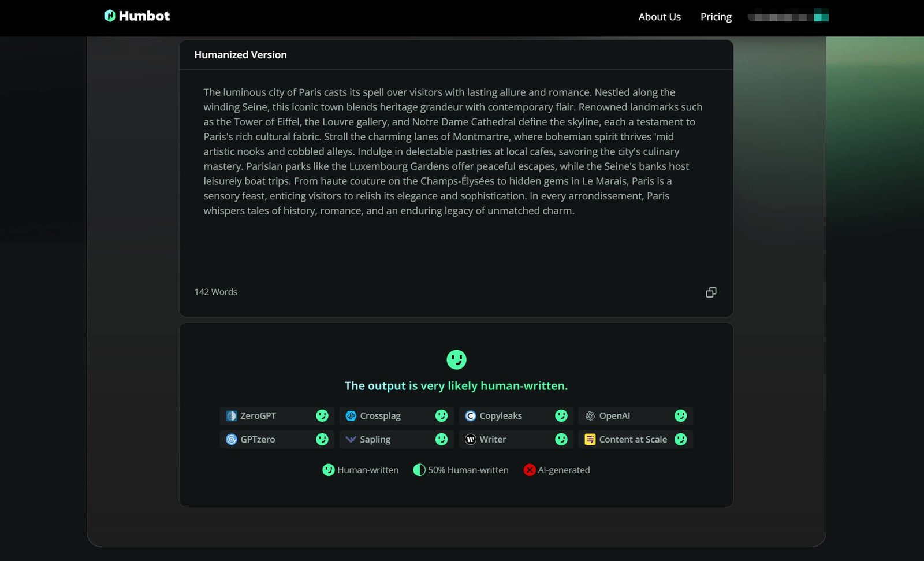This screenshot has height=561, width=924.
Task: Copy the humanized text with the copy icon
Action: tap(711, 292)
